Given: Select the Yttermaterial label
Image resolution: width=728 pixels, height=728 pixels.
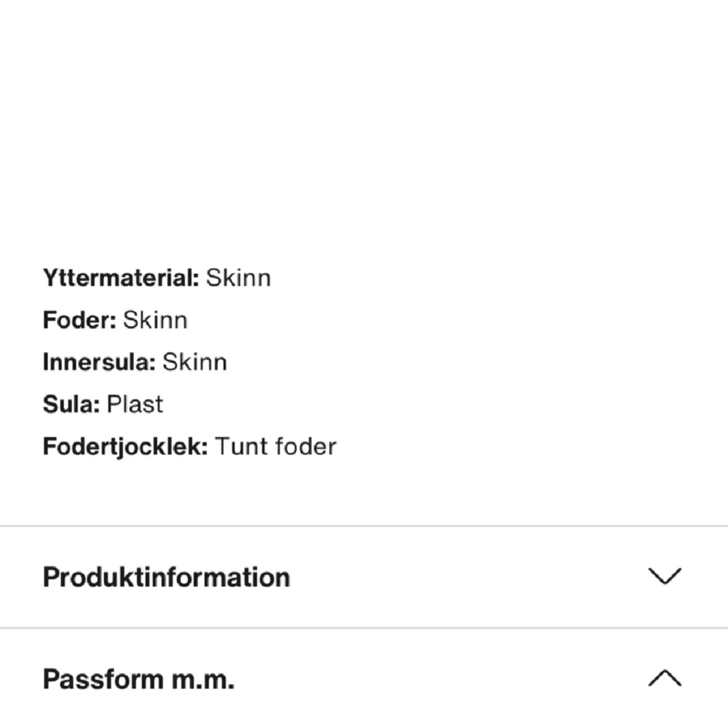Looking at the screenshot, I should pos(120,277).
